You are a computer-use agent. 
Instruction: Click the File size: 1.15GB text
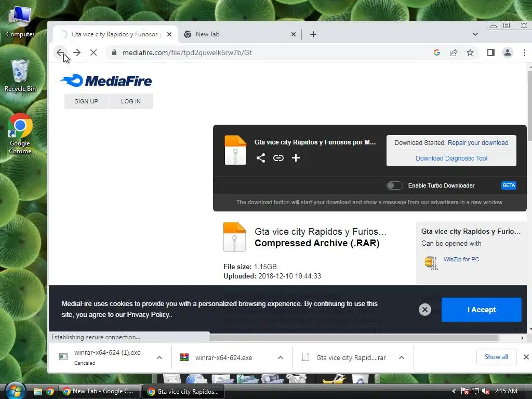point(250,267)
